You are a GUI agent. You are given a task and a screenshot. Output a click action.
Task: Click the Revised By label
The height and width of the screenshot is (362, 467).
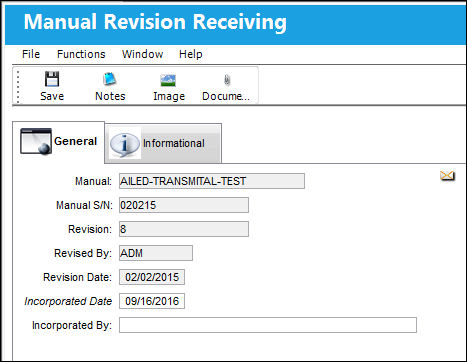click(x=83, y=253)
